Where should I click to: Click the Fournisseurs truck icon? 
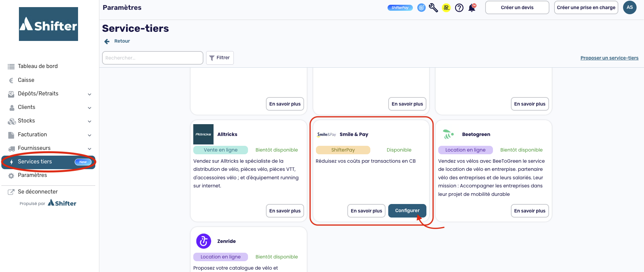(11, 149)
